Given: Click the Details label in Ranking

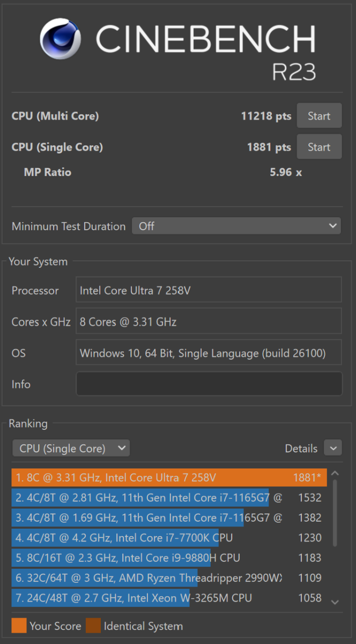Looking at the screenshot, I should 301,448.
